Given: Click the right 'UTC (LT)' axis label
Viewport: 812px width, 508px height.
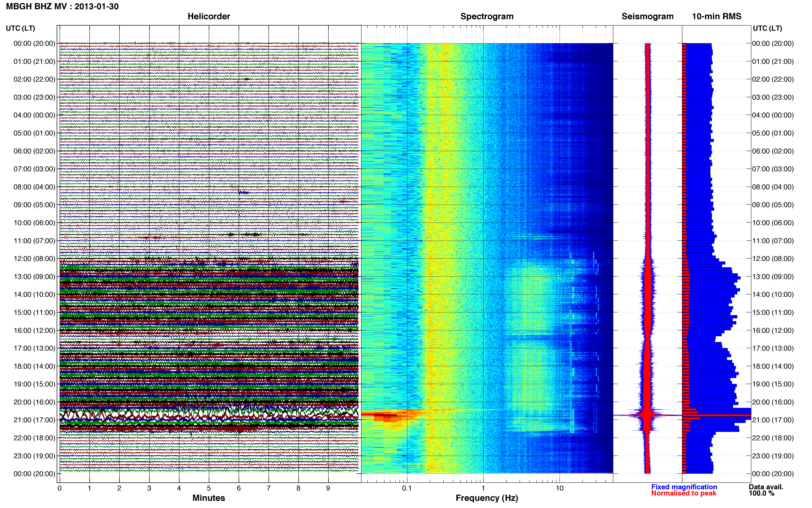Looking at the screenshot, I should (x=767, y=28).
